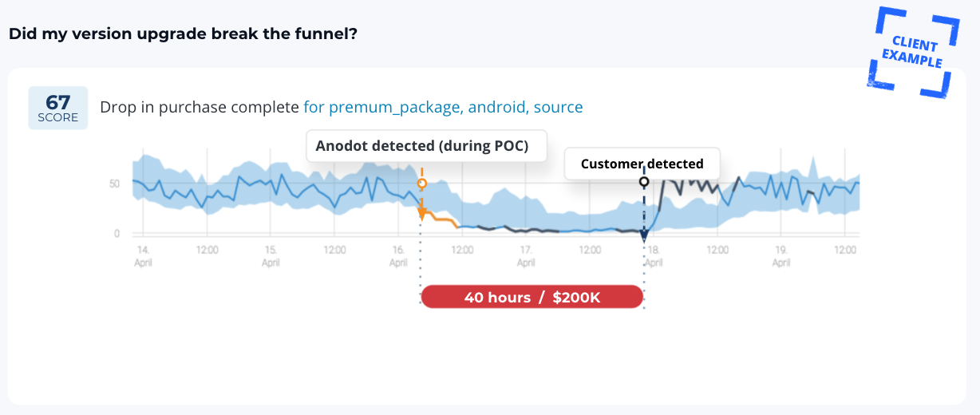Viewport: 980px width, 415px height.
Task: Click the black Customer detected circle marker
Action: [x=644, y=182]
